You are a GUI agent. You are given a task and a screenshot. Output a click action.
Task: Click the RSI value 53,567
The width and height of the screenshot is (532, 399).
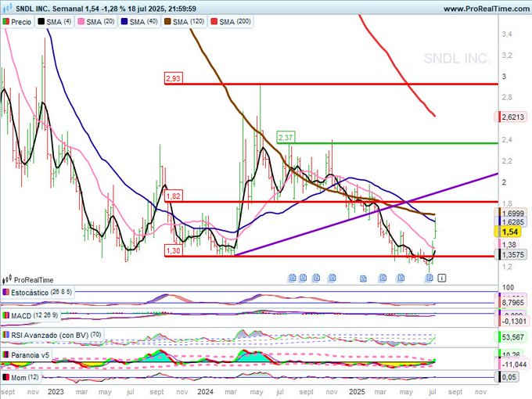[513, 337]
